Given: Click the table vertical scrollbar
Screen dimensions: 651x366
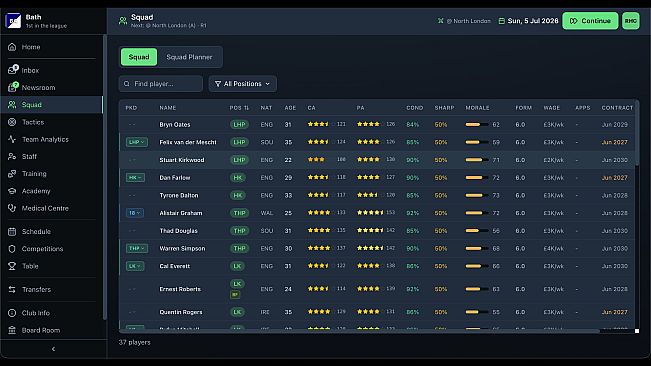Looking at the screenshot, I should (637, 133).
